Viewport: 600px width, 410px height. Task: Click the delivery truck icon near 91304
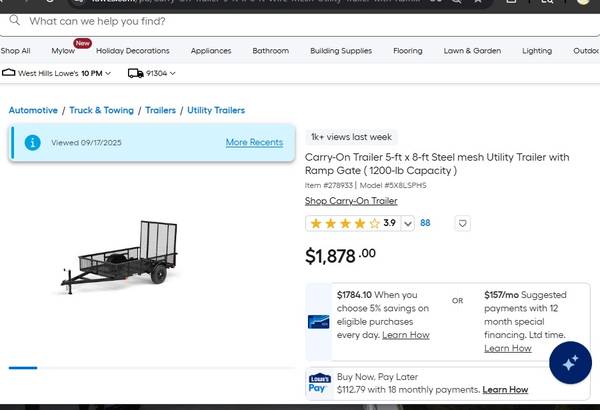[135, 73]
